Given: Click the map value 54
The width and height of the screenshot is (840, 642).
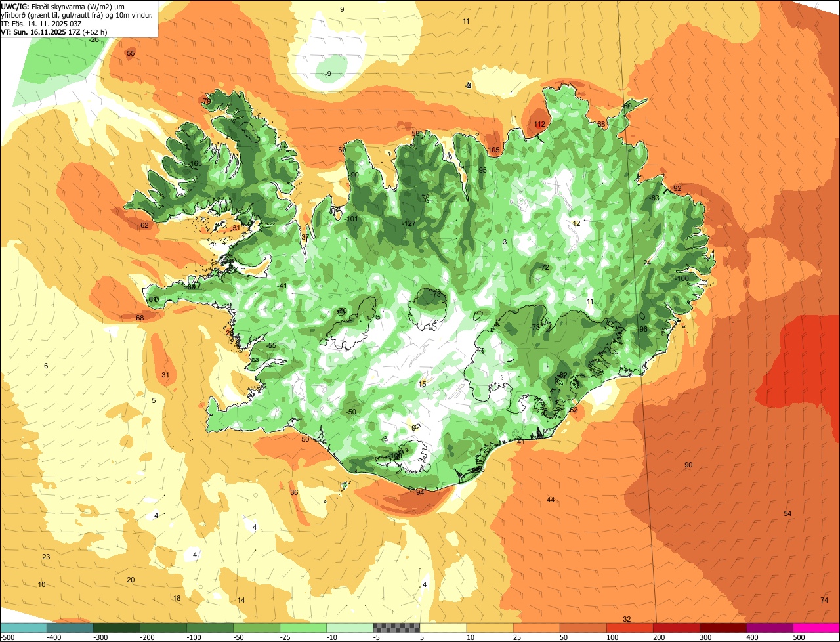Looking at the screenshot, I should tap(787, 513).
